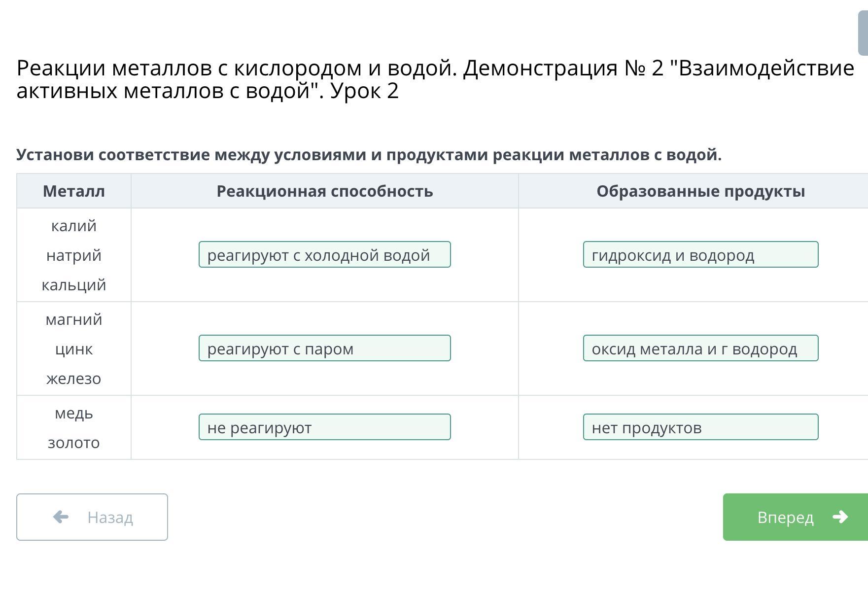
Task: Click the right arrow icon on Вперед button
Action: [x=840, y=517]
